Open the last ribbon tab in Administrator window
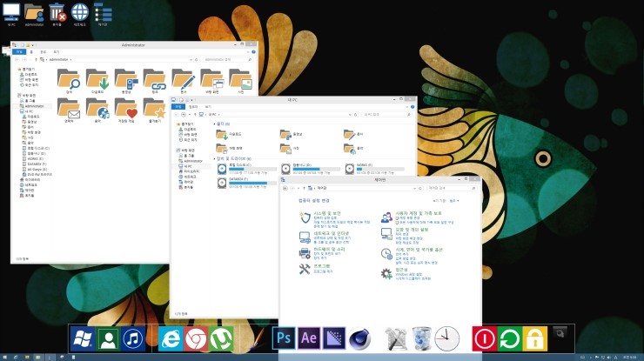The image size is (644, 361). coord(57,52)
